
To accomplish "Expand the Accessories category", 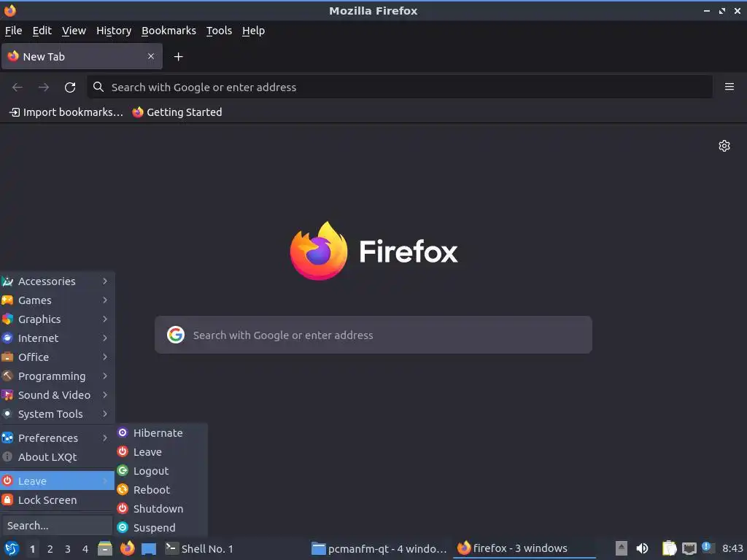I will (x=57, y=281).
